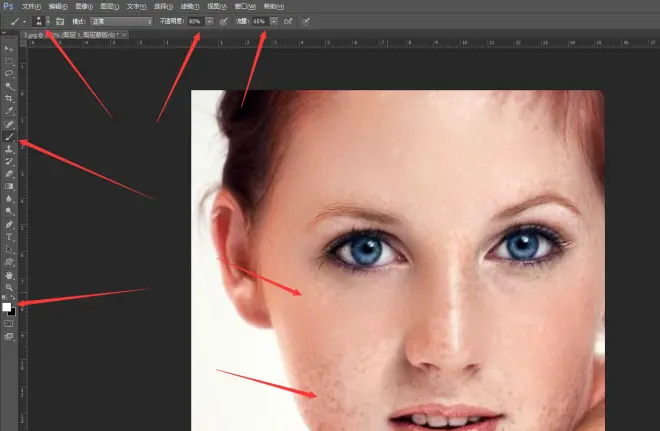Open the 文字 (Type) menu
Screen dimensions: 660x431
click(x=136, y=6)
